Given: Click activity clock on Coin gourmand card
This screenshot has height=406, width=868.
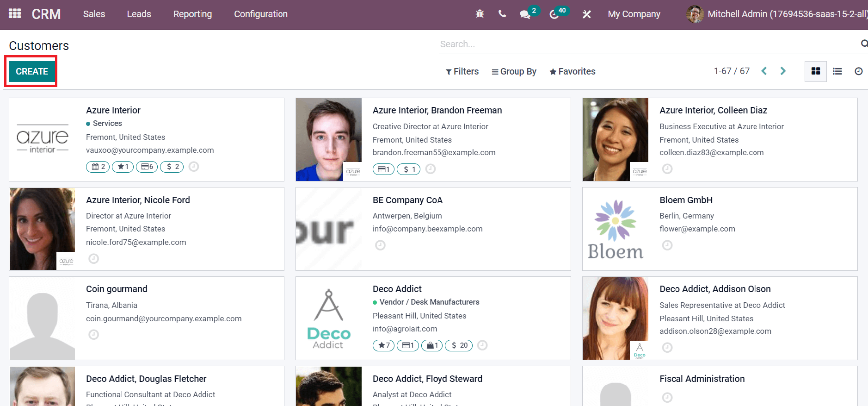Looking at the screenshot, I should pos(94,335).
